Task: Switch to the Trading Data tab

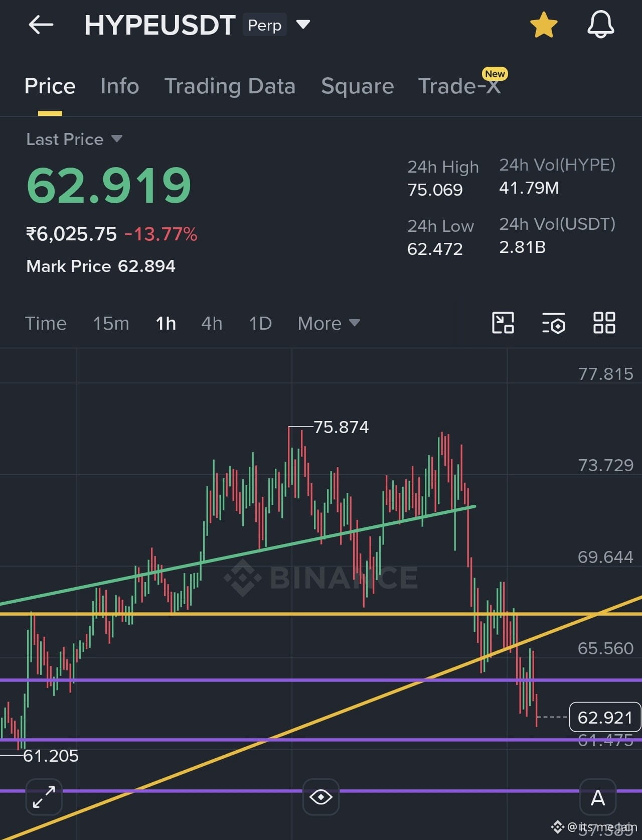Action: 230,86
